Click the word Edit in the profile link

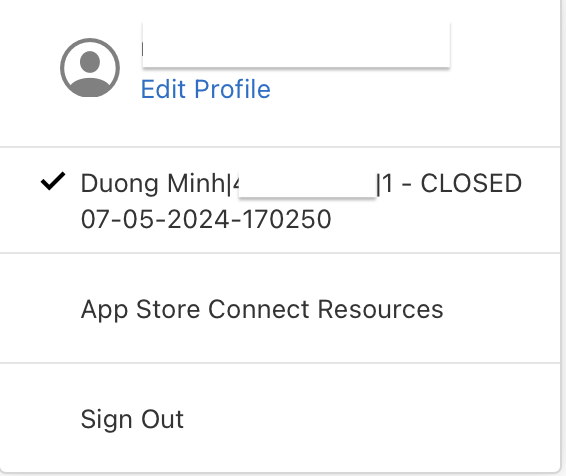(164, 89)
